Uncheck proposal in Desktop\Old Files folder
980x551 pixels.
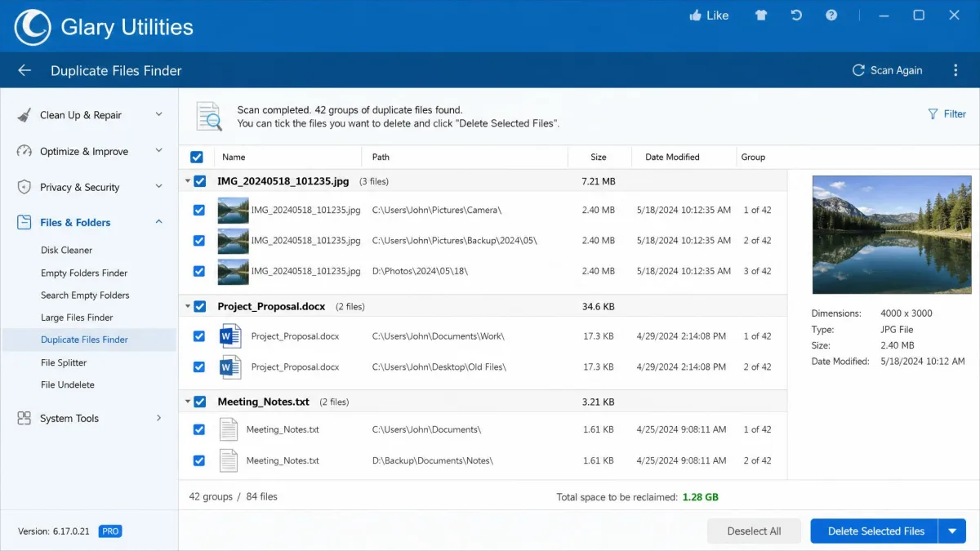click(199, 367)
